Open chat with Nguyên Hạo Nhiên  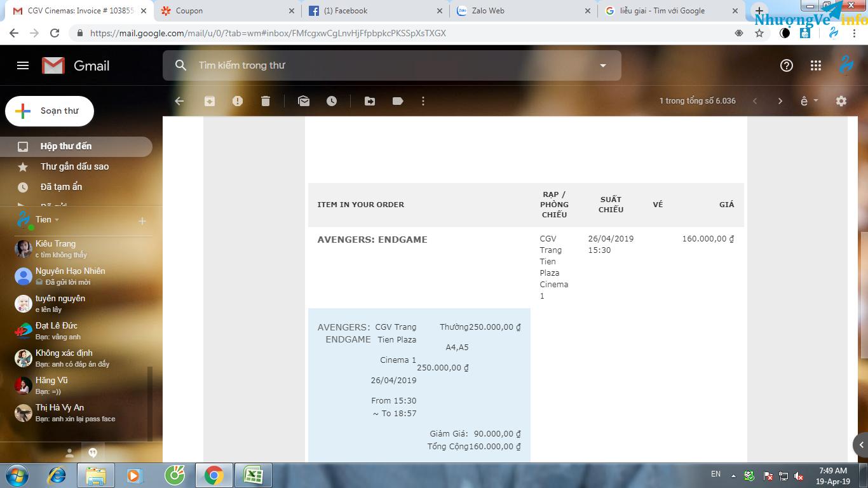(x=76, y=276)
